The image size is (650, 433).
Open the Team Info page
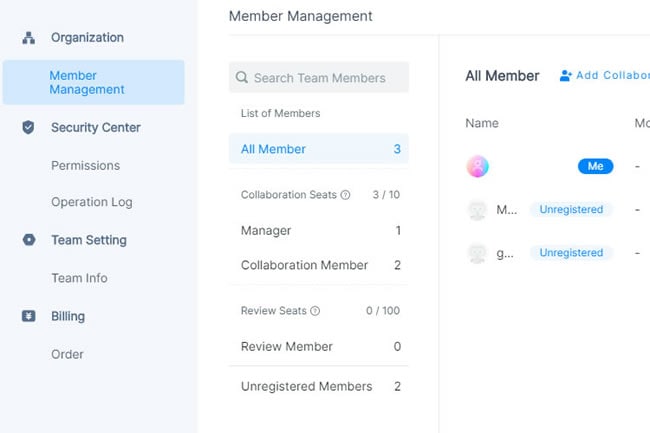79,278
